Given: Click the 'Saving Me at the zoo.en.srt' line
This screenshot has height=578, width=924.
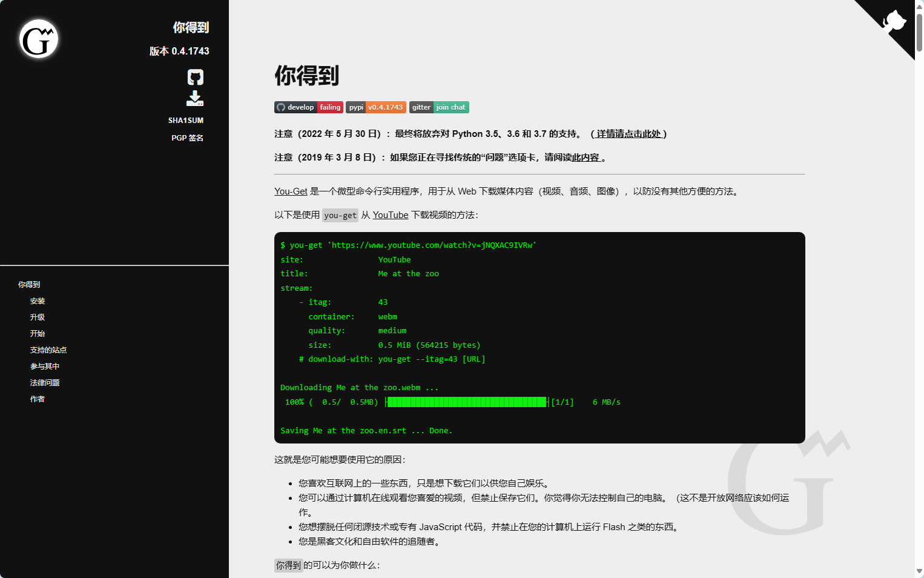Looking at the screenshot, I should [366, 431].
